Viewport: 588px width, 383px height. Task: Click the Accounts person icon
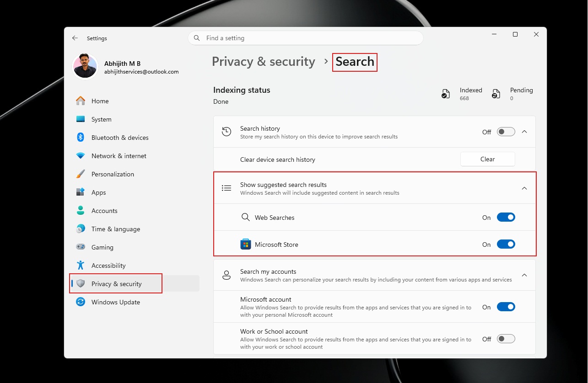(81, 211)
